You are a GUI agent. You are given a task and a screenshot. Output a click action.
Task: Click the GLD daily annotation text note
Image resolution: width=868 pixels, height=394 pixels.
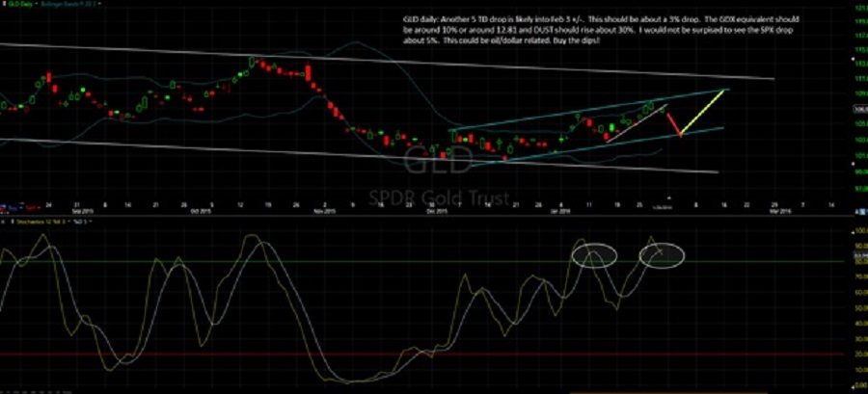601,31
